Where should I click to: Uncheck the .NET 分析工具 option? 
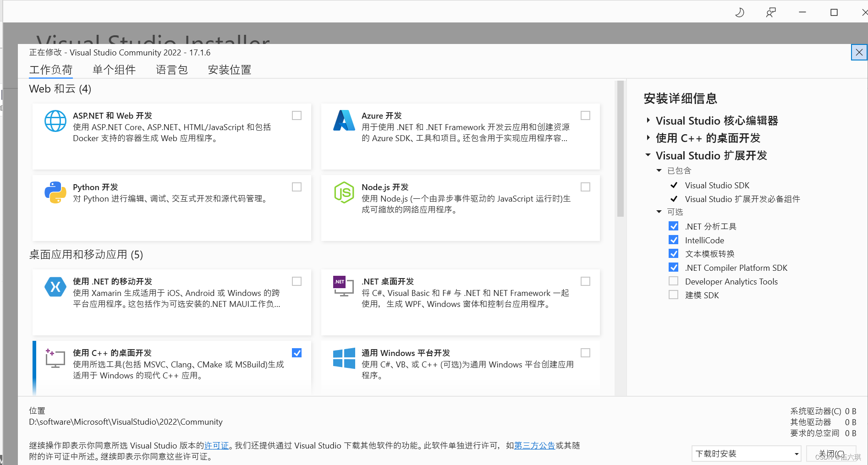(674, 226)
